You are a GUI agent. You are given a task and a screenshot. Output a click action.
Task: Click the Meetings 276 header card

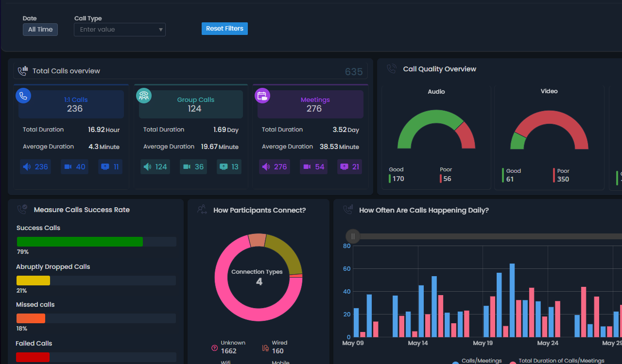pos(311,104)
